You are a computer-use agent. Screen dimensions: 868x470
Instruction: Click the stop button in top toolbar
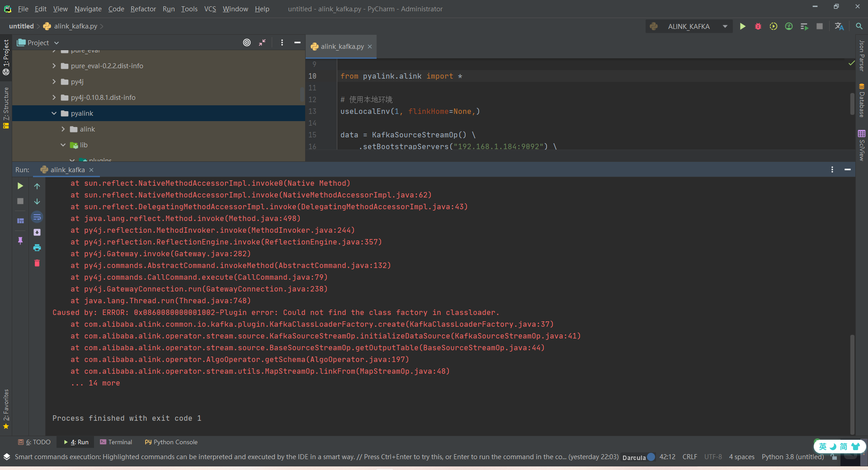coord(820,27)
